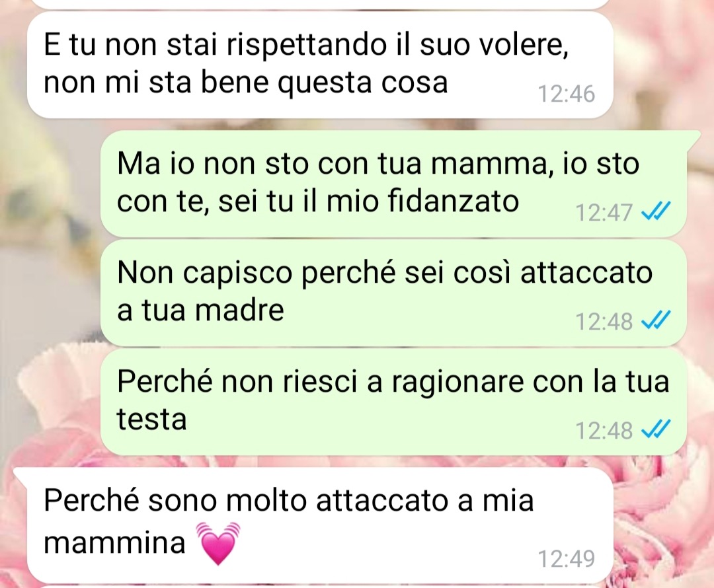Tap read checkmarks on the testa message
714x588 pixels.
[x=655, y=429]
